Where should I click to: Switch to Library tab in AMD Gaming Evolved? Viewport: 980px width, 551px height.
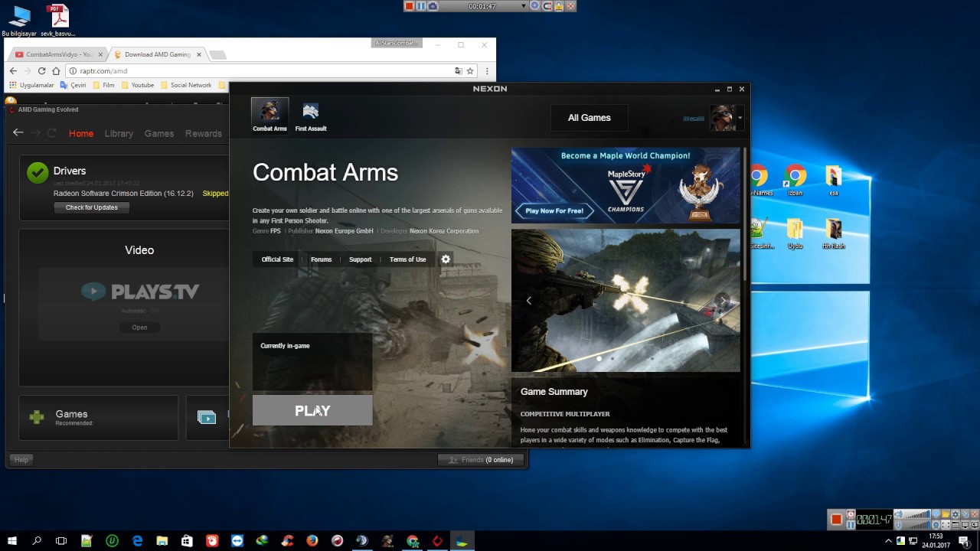pos(119,133)
